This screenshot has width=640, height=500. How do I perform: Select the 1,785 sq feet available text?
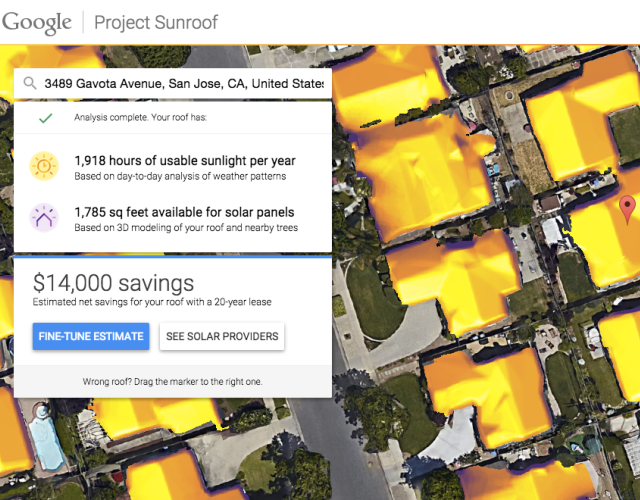184,211
